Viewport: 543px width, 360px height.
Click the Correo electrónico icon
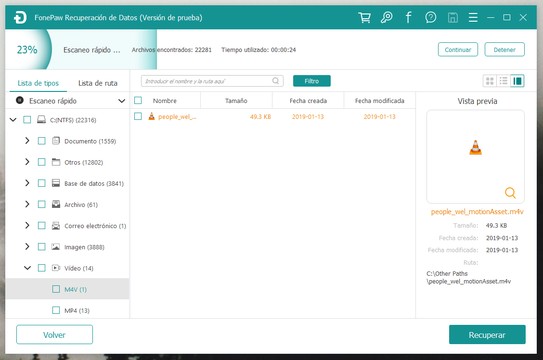56,226
